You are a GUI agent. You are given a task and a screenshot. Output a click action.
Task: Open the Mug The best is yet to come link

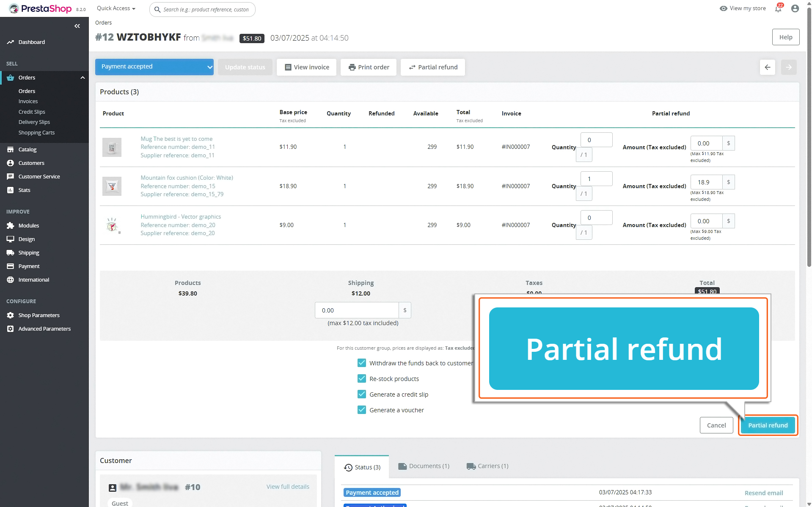point(176,139)
